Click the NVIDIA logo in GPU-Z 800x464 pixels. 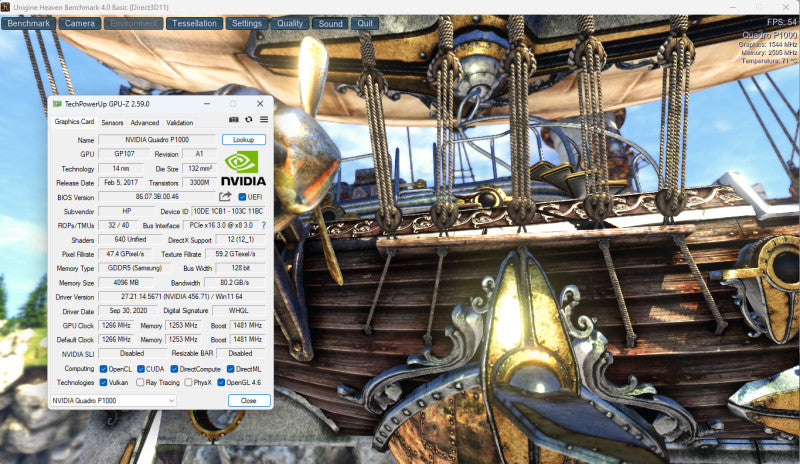coord(243,168)
